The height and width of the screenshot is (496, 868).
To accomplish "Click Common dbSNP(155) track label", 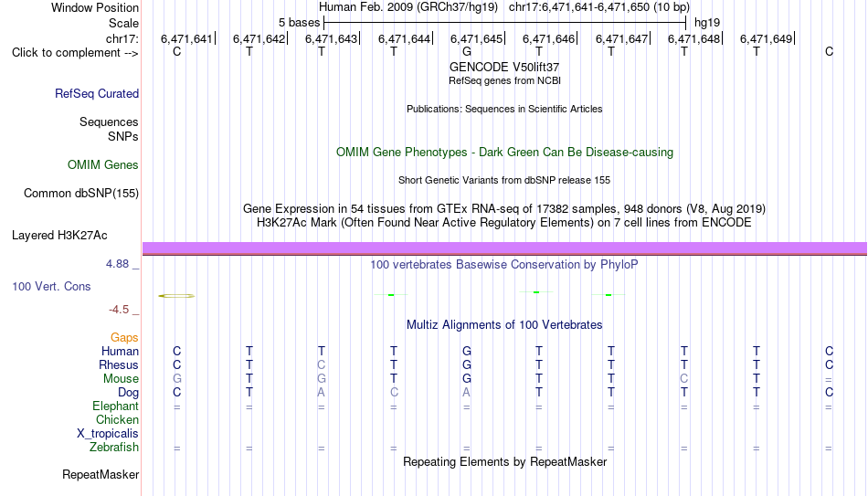I will pyautogui.click(x=80, y=194).
